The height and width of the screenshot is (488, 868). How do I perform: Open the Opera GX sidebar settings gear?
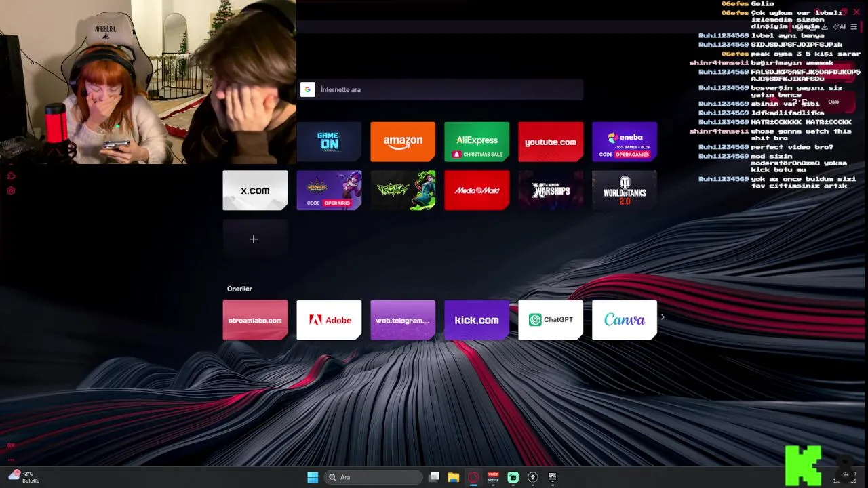(x=11, y=190)
